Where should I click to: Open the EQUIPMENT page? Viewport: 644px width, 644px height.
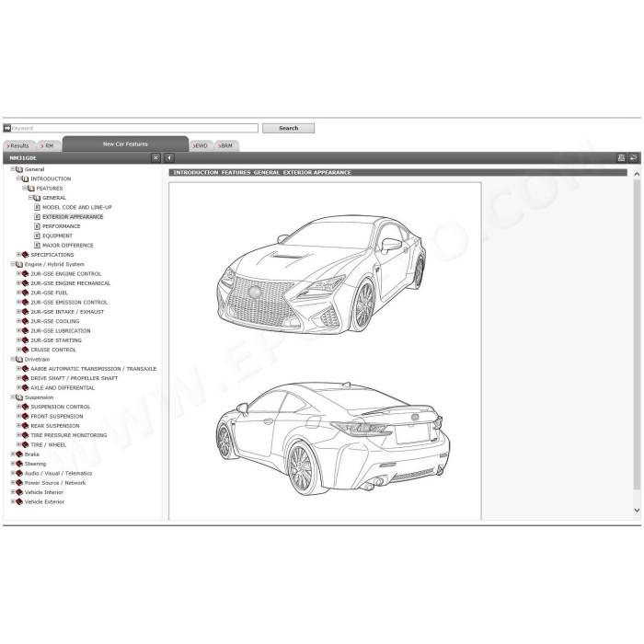coord(57,236)
